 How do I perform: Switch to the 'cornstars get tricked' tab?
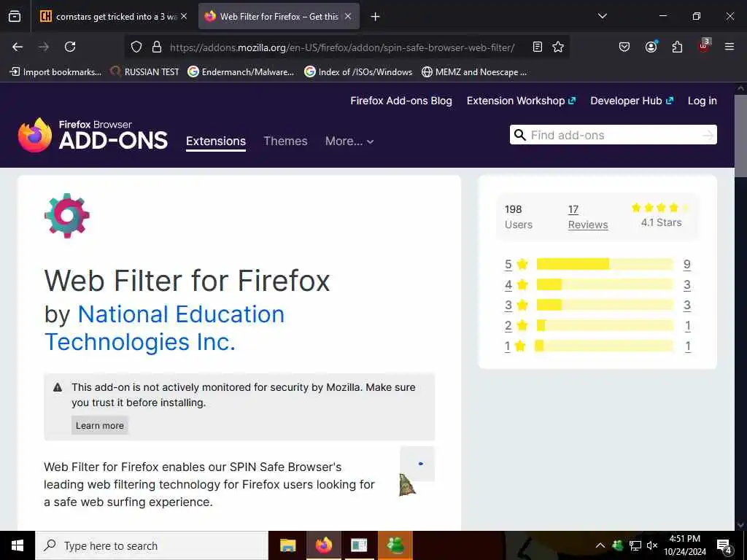pyautogui.click(x=113, y=16)
